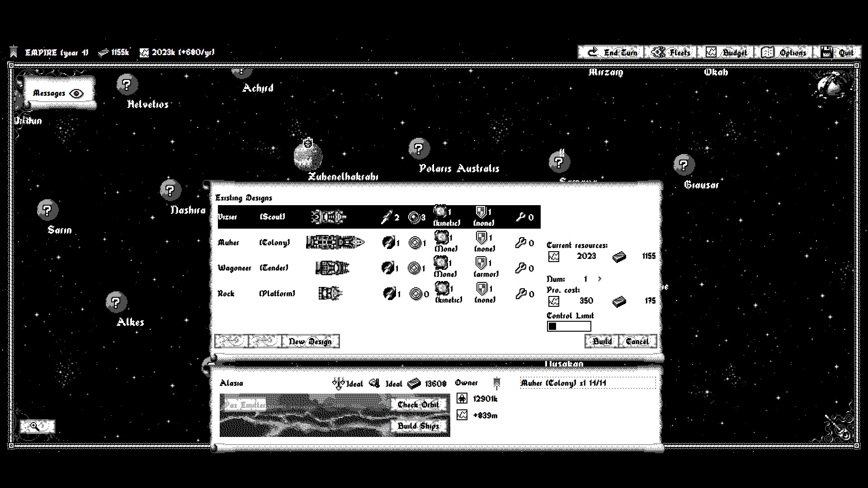The width and height of the screenshot is (868, 488).
Task: Click the Pax Emitter label on Alasia
Action: point(245,405)
